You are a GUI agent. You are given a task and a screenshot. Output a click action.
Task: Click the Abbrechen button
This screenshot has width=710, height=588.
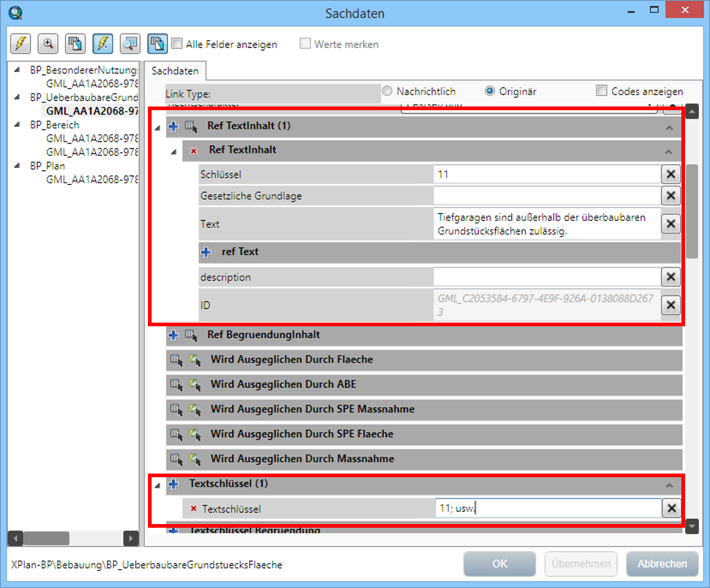(x=662, y=564)
